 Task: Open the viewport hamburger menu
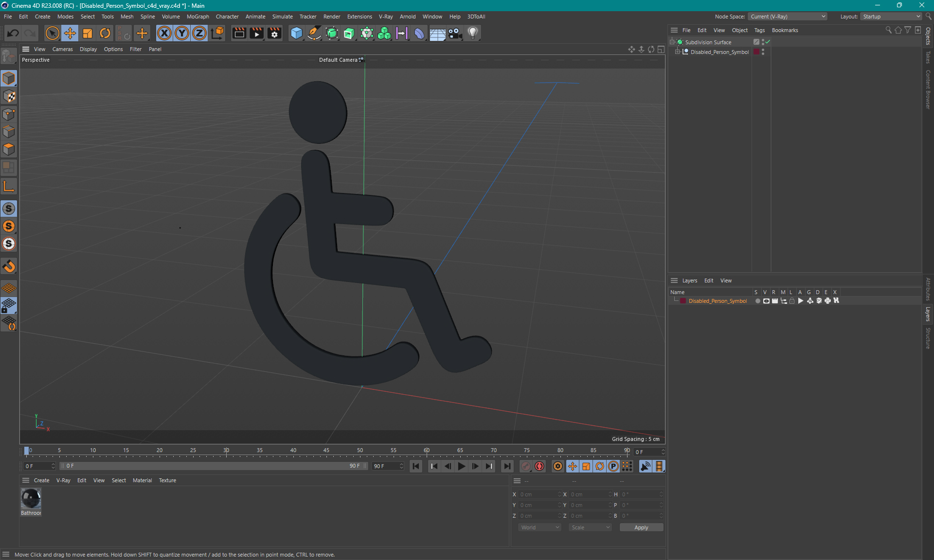(26, 49)
